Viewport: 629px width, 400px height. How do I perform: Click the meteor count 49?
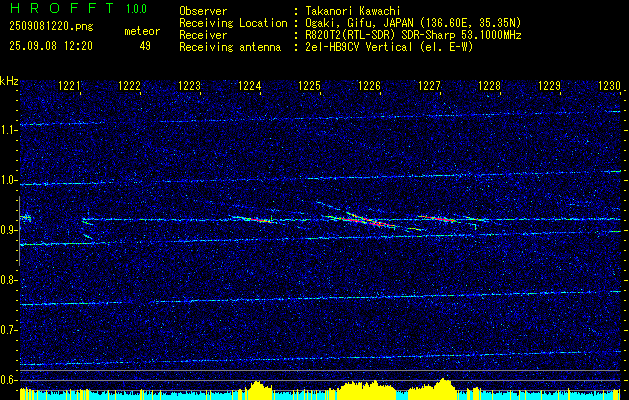(145, 46)
